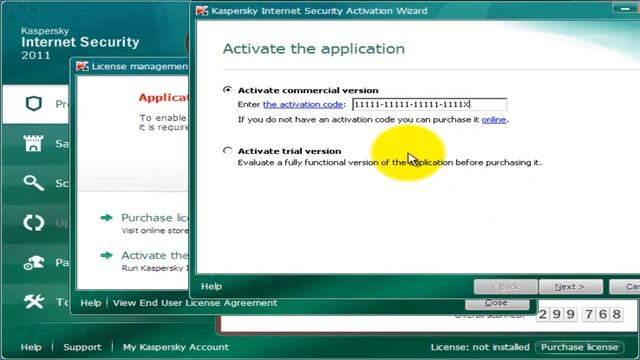Select Activate trial version radio button
Viewport: 640px width, 360px height.
tap(228, 151)
